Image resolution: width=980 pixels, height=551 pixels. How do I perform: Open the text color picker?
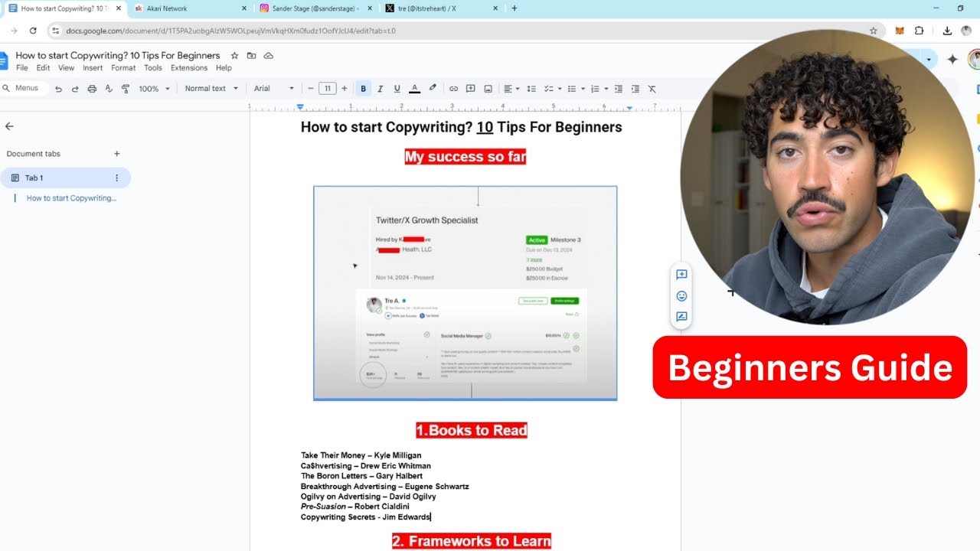414,89
